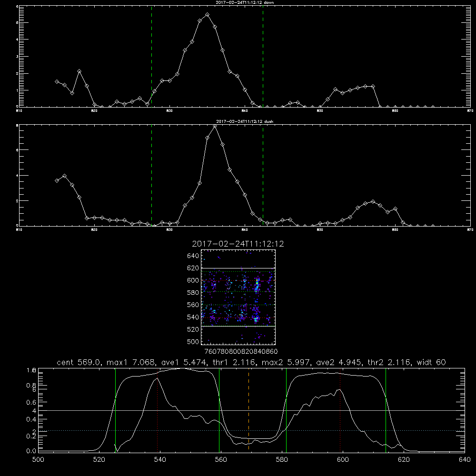Click the orange dashed center line at 569
The image size is (476, 476).
[x=248, y=409]
